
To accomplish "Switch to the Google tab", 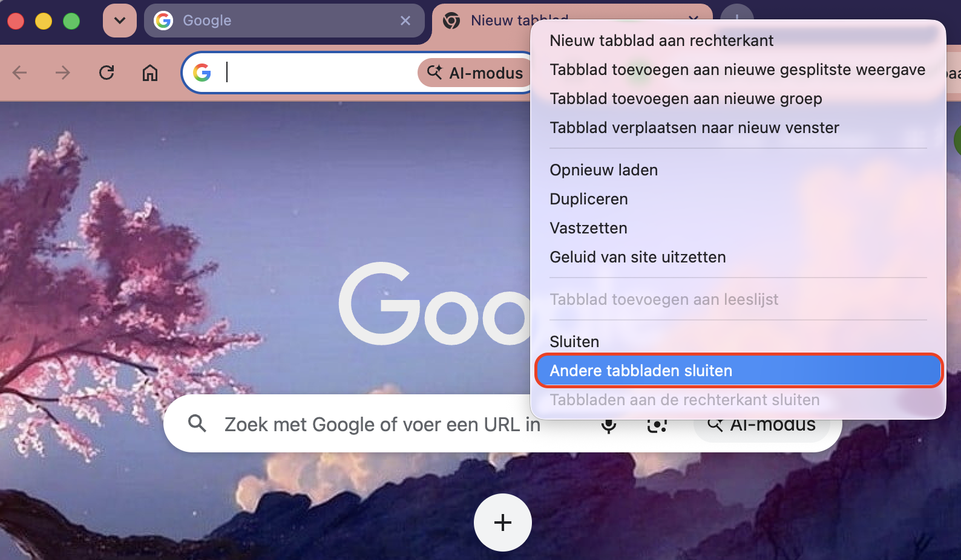I will coord(284,21).
